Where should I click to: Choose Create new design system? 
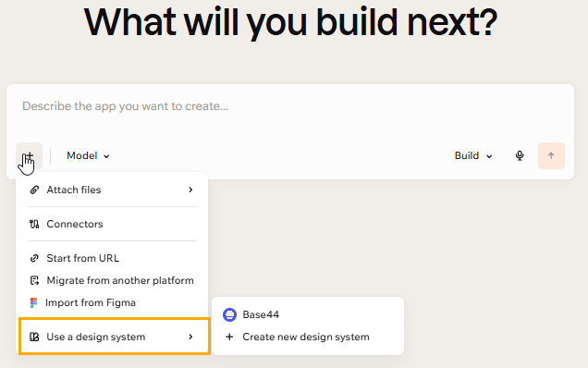308,337
